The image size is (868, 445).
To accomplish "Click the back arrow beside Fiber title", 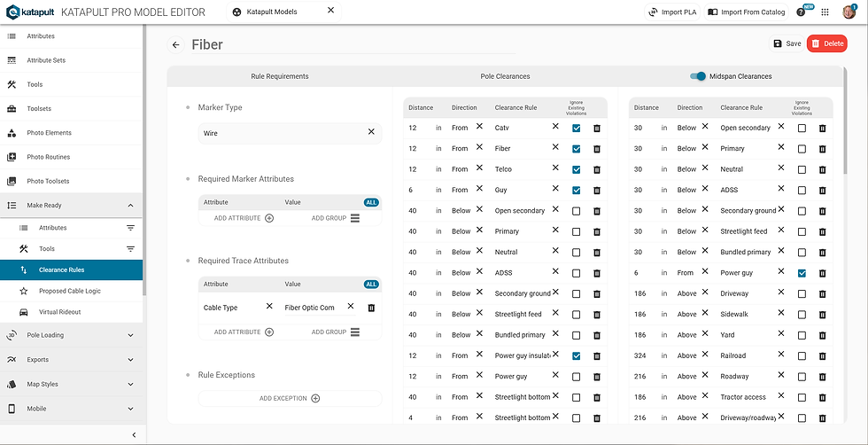I will pos(175,45).
